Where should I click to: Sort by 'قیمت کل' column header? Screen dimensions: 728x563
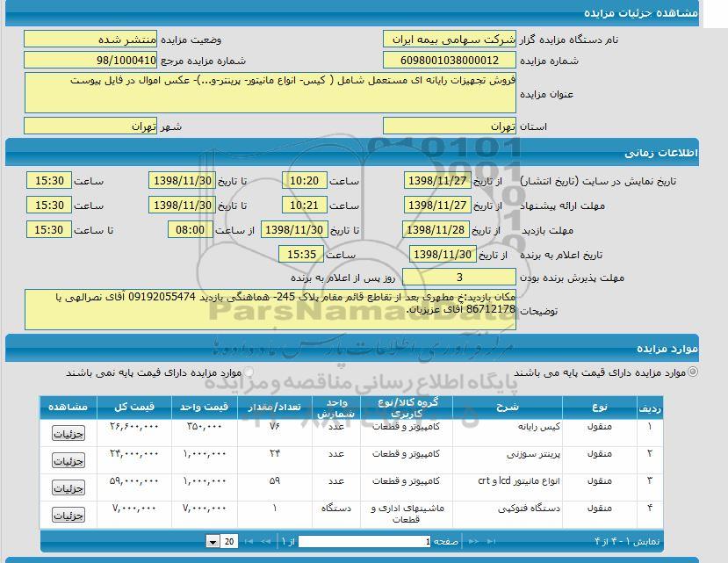tap(134, 408)
